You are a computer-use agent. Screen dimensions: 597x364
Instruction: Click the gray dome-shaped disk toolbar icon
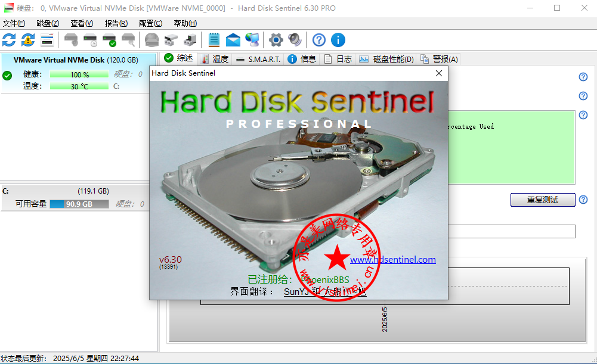click(x=151, y=40)
